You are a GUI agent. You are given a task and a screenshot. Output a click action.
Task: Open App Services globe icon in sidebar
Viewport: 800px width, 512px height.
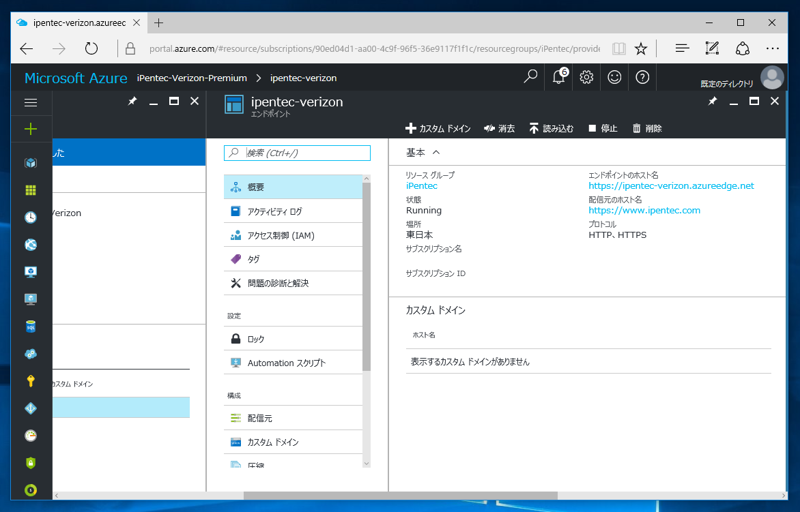31,245
